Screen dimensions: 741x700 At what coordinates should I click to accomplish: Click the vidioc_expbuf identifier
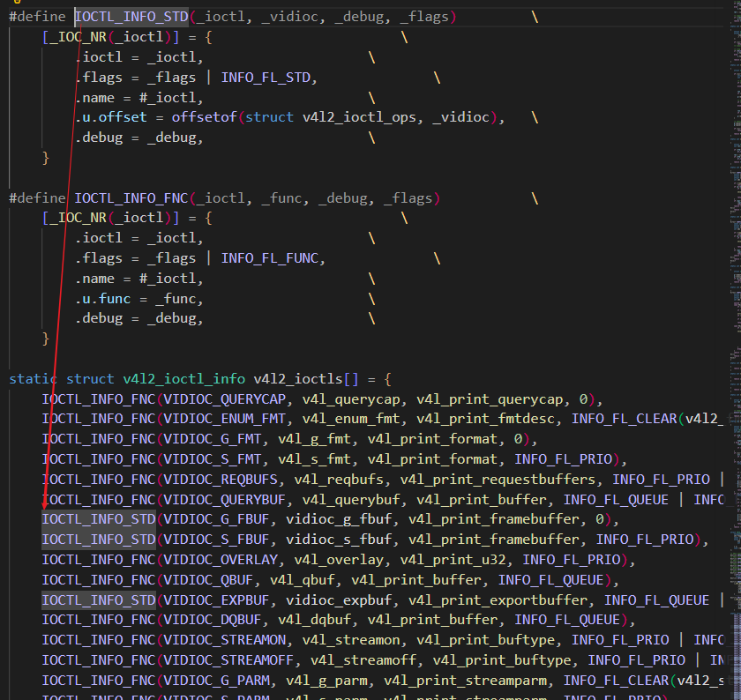[x=339, y=599]
